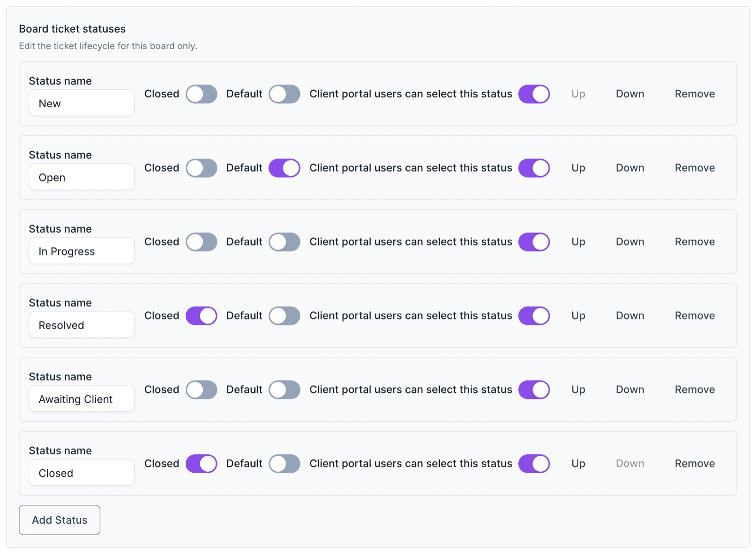Move Awaiting Client status Up

point(578,390)
